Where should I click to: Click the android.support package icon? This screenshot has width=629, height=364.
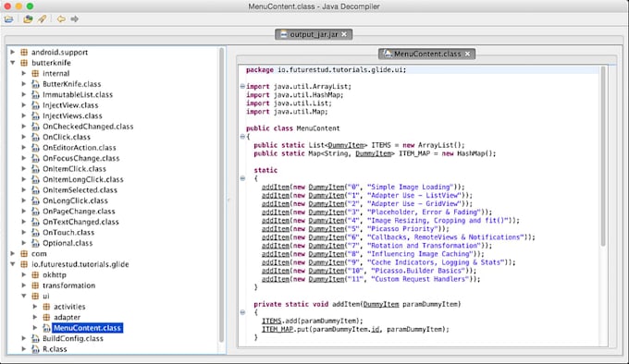click(x=24, y=52)
